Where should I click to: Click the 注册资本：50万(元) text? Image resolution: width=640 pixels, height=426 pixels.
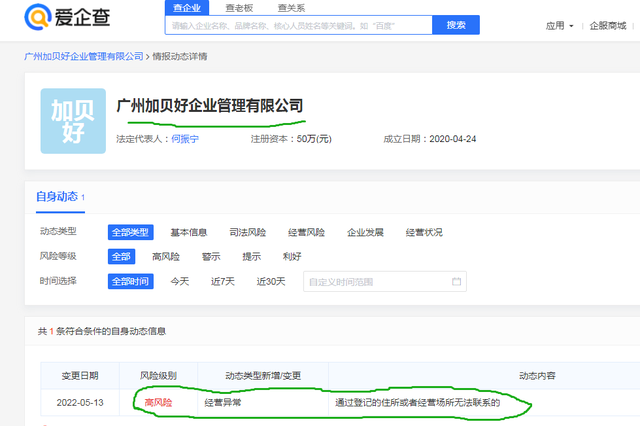[x=291, y=139]
